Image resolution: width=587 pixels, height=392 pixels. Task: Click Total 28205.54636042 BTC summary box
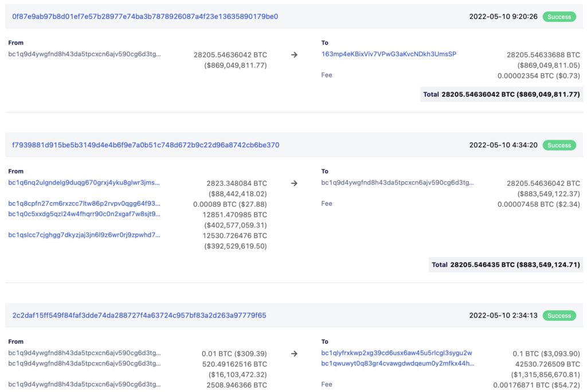coord(502,94)
